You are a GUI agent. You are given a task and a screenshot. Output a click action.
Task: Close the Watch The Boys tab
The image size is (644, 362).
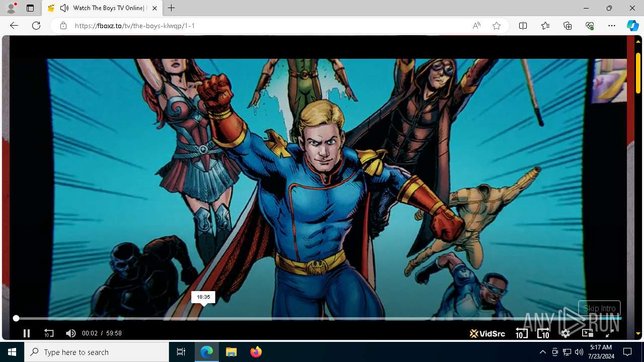154,8
